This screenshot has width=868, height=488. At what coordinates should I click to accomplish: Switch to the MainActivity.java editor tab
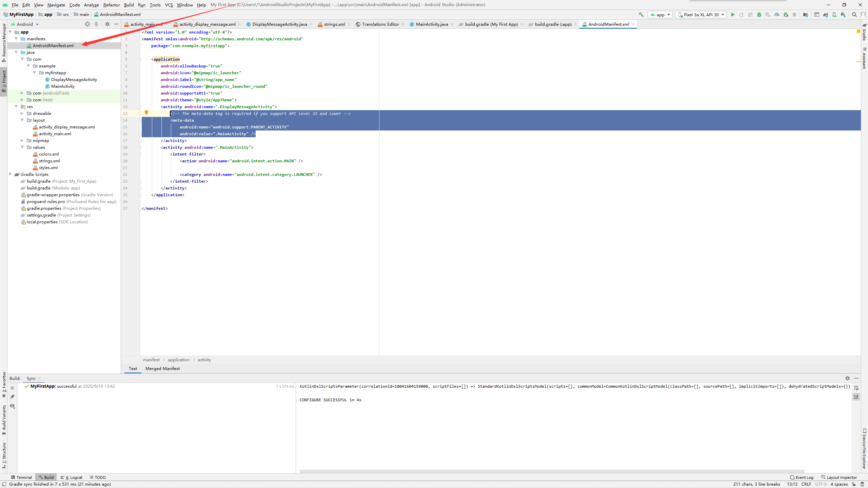click(x=432, y=24)
